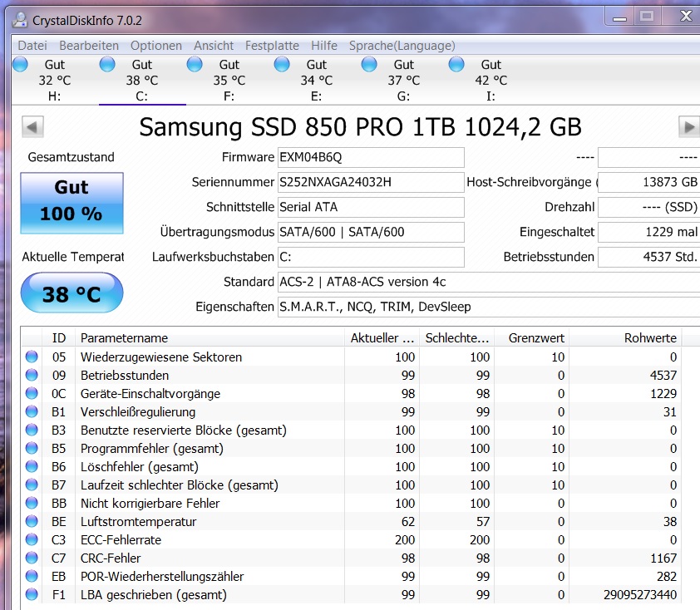The image size is (700, 610).
Task: Click the ID column header
Action: coord(58,338)
